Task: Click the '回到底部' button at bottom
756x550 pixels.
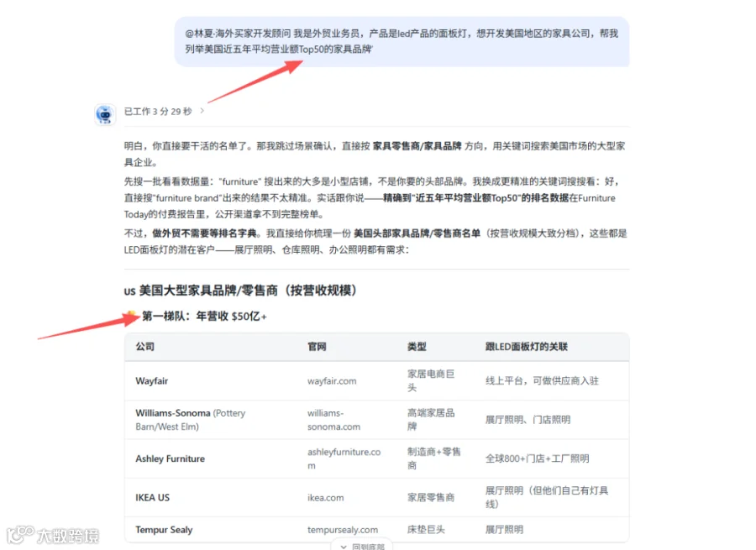Action: (x=361, y=545)
